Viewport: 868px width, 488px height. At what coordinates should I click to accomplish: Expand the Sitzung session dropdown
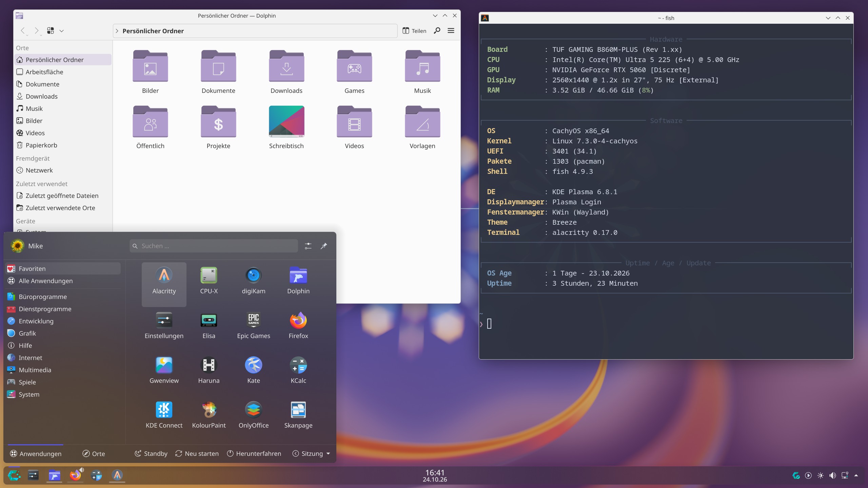tap(311, 453)
